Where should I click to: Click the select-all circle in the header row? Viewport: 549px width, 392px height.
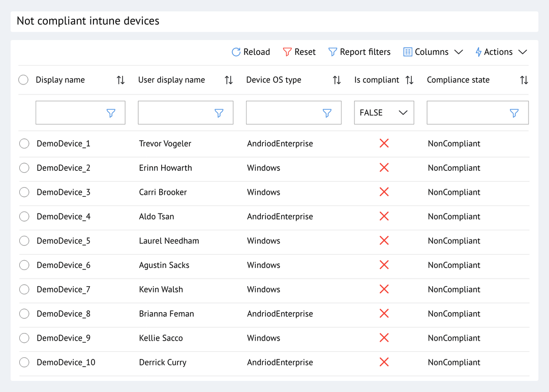tap(23, 80)
